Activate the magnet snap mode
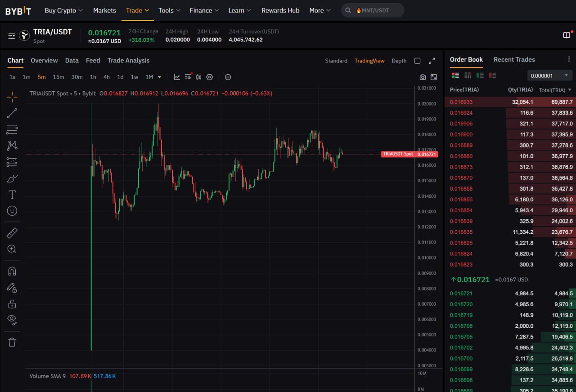The image size is (576, 392). [x=12, y=271]
